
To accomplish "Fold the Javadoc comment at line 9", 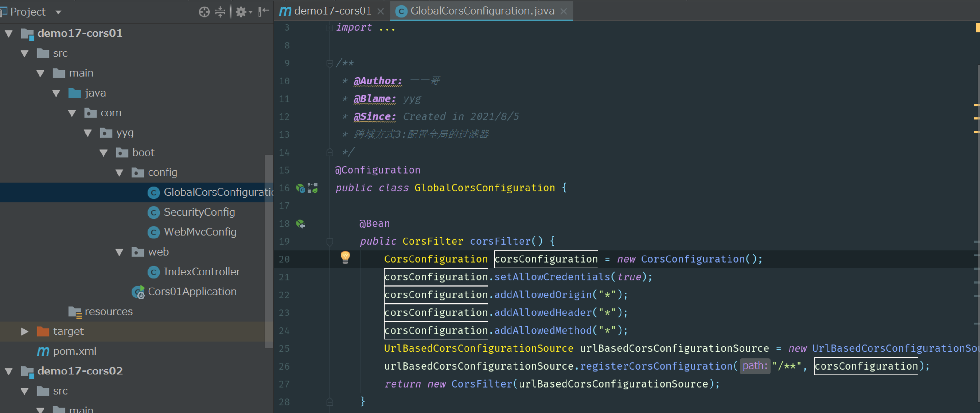I will (x=329, y=63).
